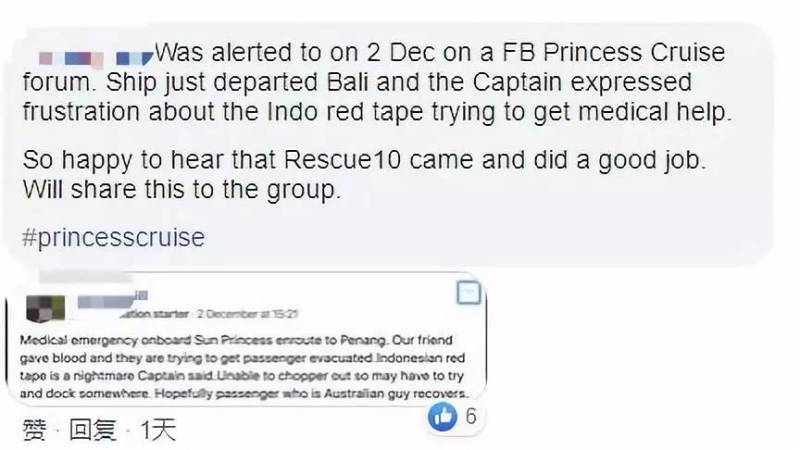800x450 pixels.
Task: Click the blue thumbs-up reaction icon
Action: [x=443, y=418]
